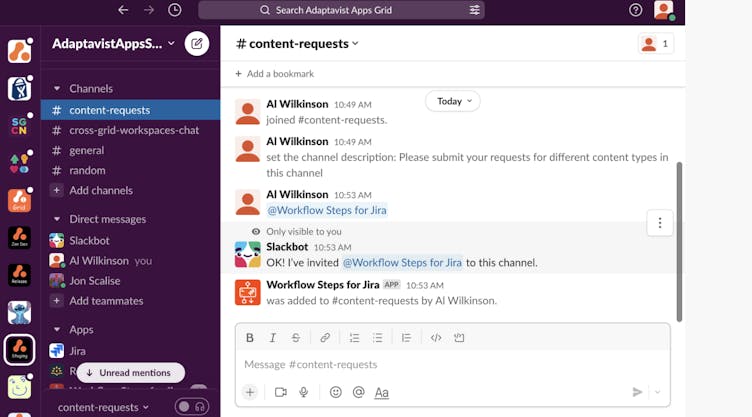Open @Workflow Steps for Jira mention in Slackbot message
This screenshot has width=752, height=417.
click(402, 262)
